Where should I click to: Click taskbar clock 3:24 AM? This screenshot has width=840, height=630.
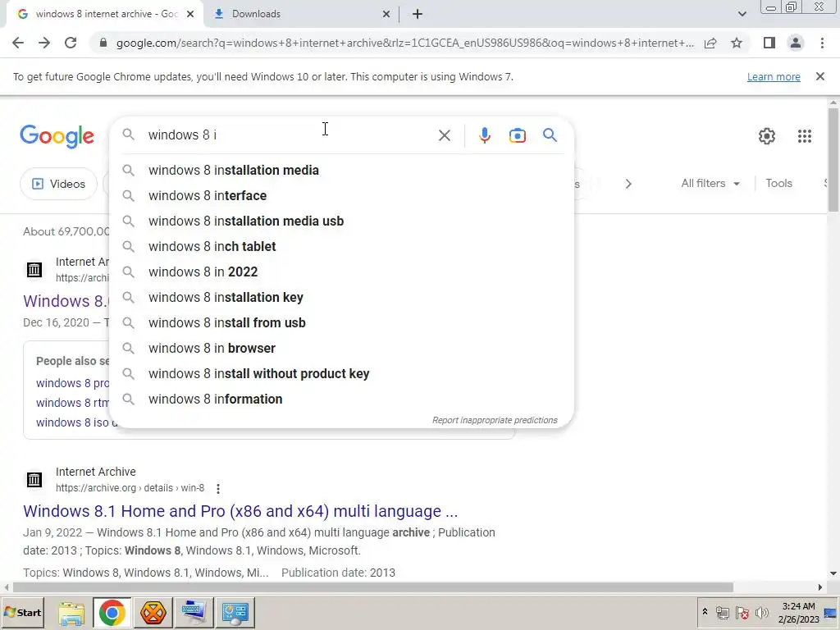click(x=798, y=612)
